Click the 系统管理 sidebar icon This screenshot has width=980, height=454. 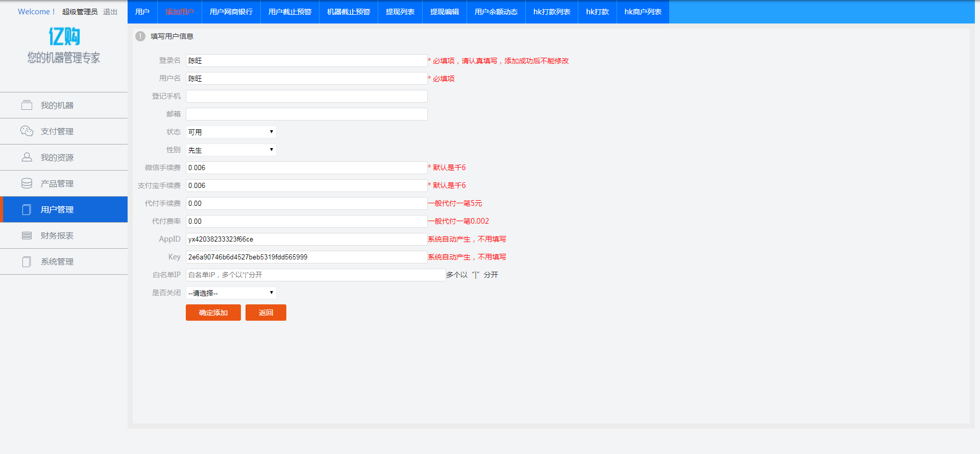27,261
